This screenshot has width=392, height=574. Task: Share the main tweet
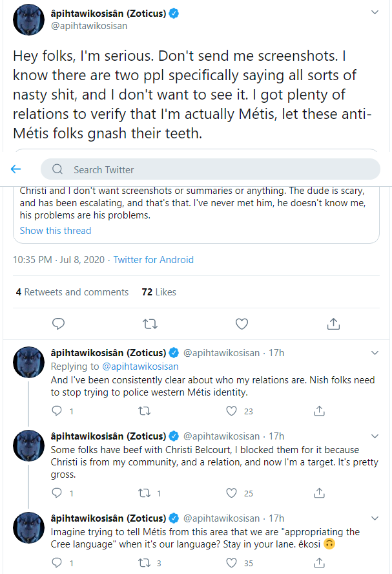(333, 323)
